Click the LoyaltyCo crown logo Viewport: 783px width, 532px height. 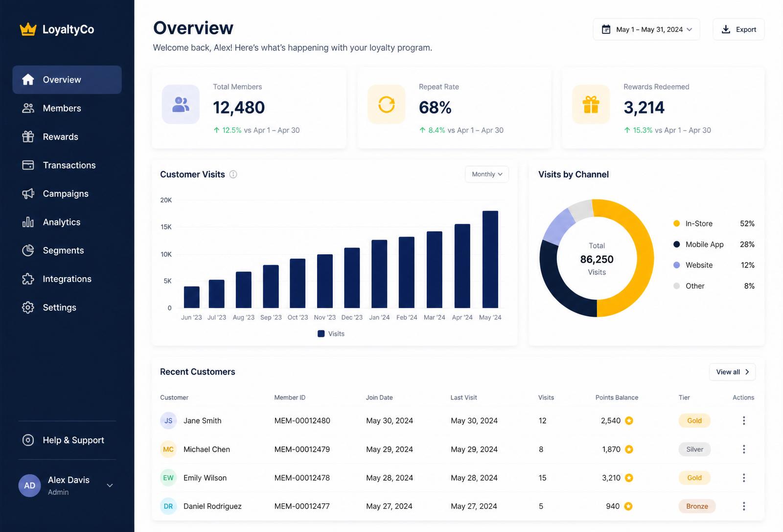28,29
